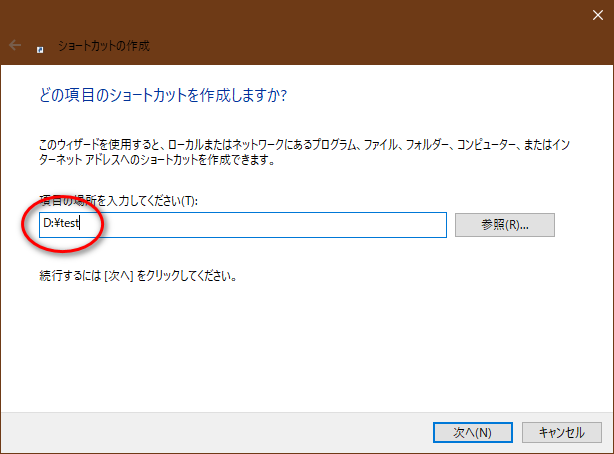Click the shortcut wizard icon beside the title
The height and width of the screenshot is (454, 614).
pyautogui.click(x=40, y=47)
